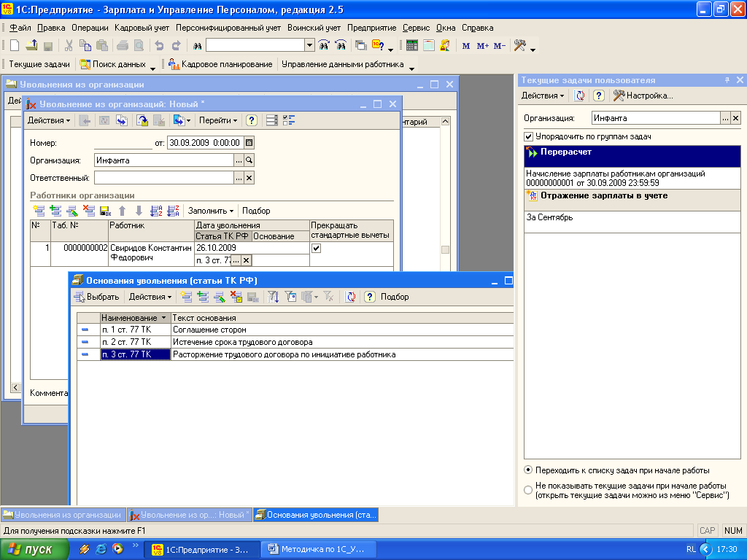
Task: Select row Истечение срока трудового договора
Action: 295,342
